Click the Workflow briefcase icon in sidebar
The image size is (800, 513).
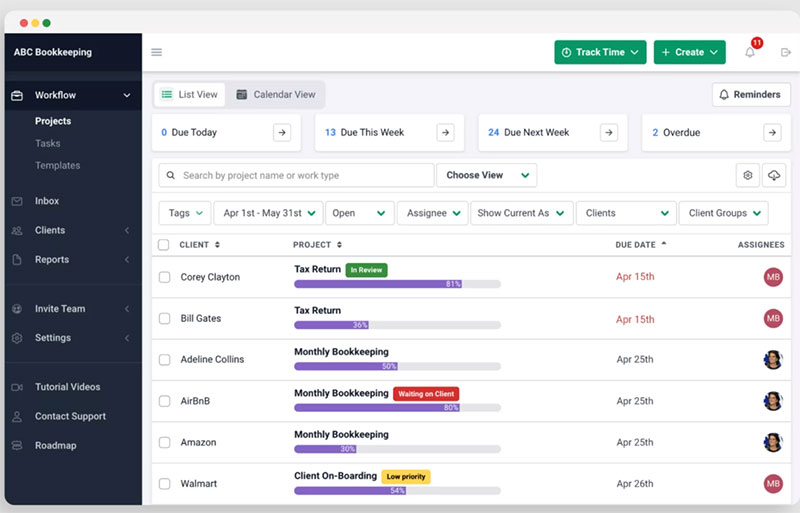(17, 95)
